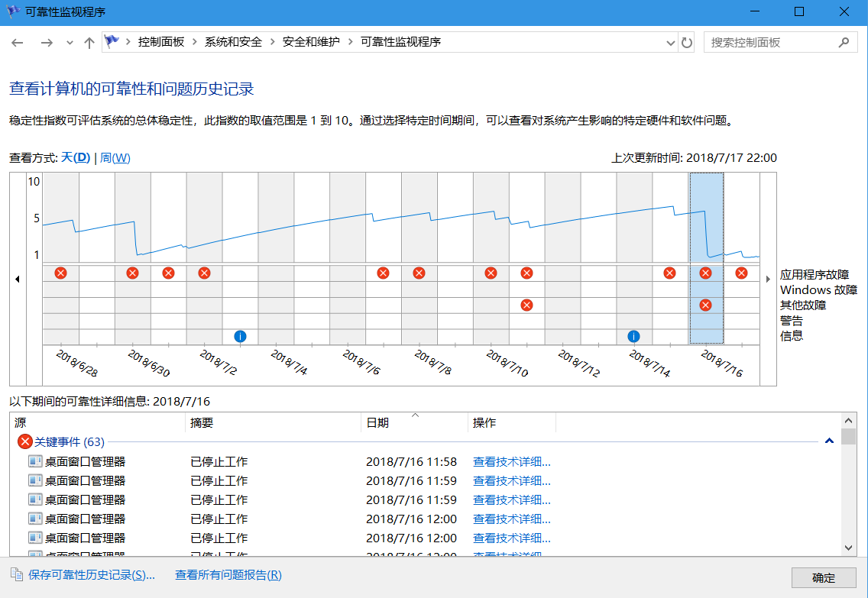Open the recent locations dropdown arrow
The width and height of the screenshot is (868, 598).
tap(70, 43)
